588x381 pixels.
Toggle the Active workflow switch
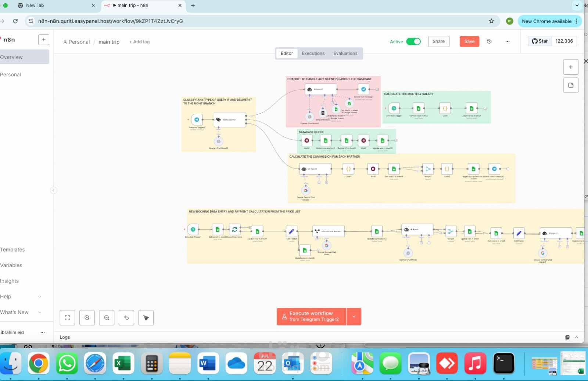click(x=413, y=42)
